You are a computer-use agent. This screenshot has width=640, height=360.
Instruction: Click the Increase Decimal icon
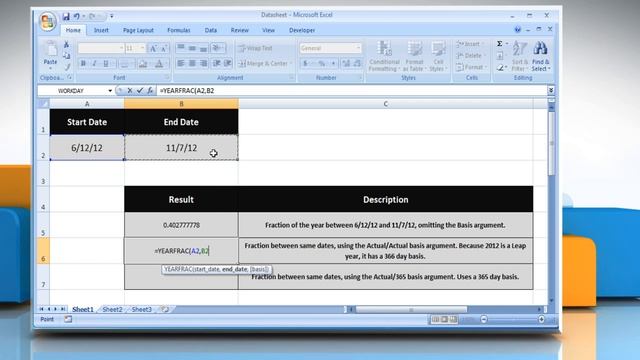(346, 63)
